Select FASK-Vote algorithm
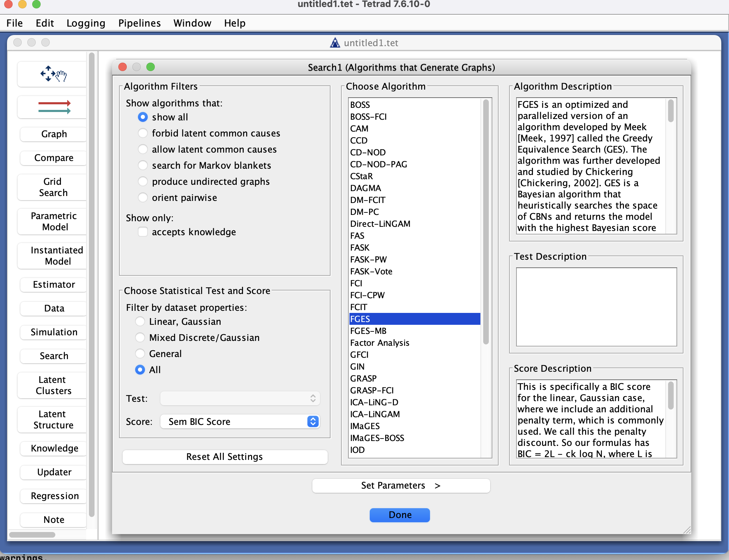The height and width of the screenshot is (560, 729). point(415,271)
